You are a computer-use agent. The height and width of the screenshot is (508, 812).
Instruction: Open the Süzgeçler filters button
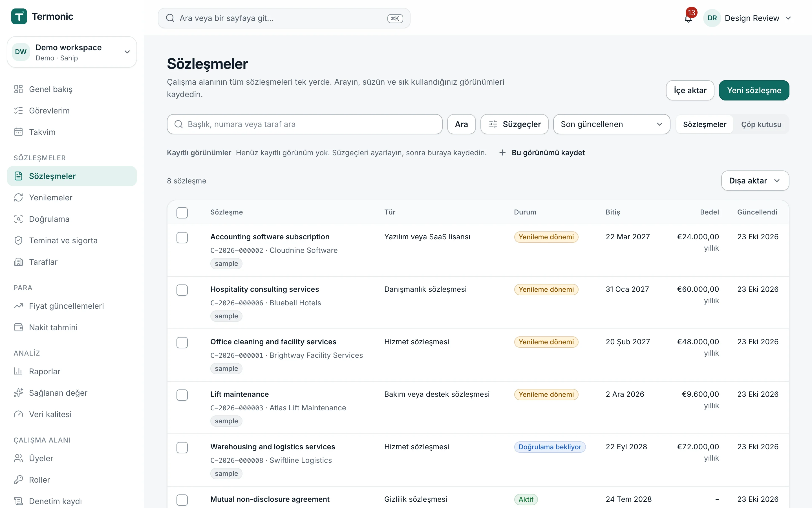(514, 124)
